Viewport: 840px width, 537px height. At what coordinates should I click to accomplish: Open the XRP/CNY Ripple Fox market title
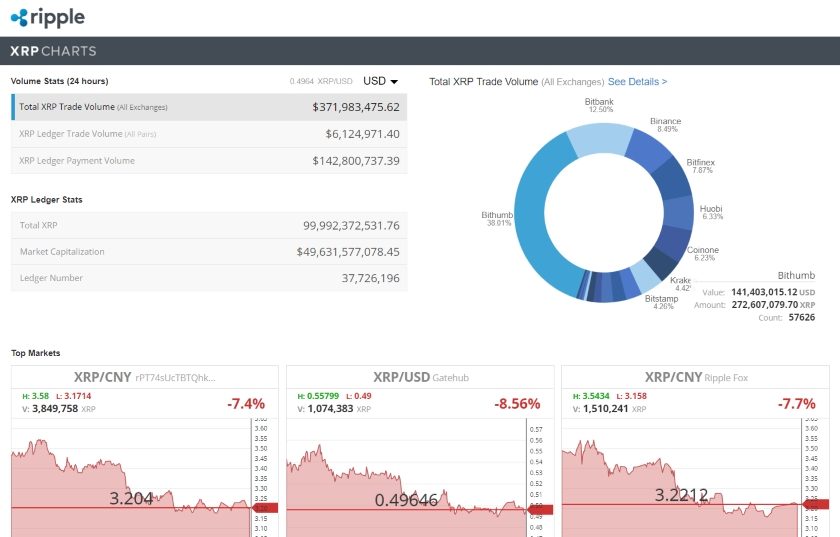[x=696, y=377]
